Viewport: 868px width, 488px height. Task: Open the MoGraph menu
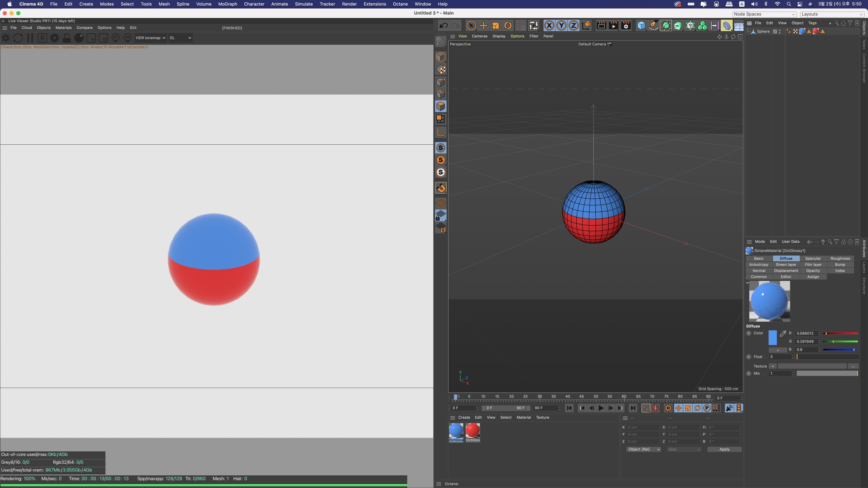228,4
